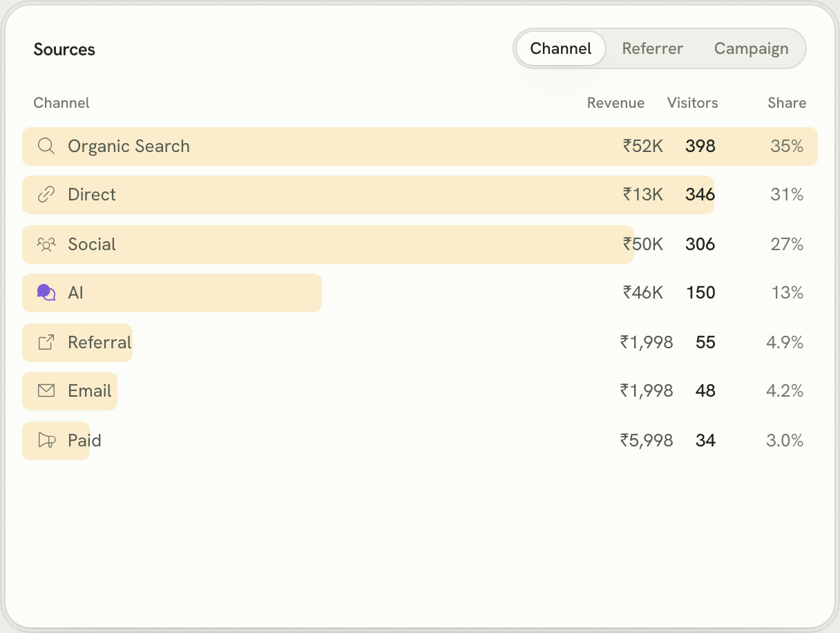Image resolution: width=840 pixels, height=633 pixels.
Task: Select the Paid channel label
Action: [84, 440]
